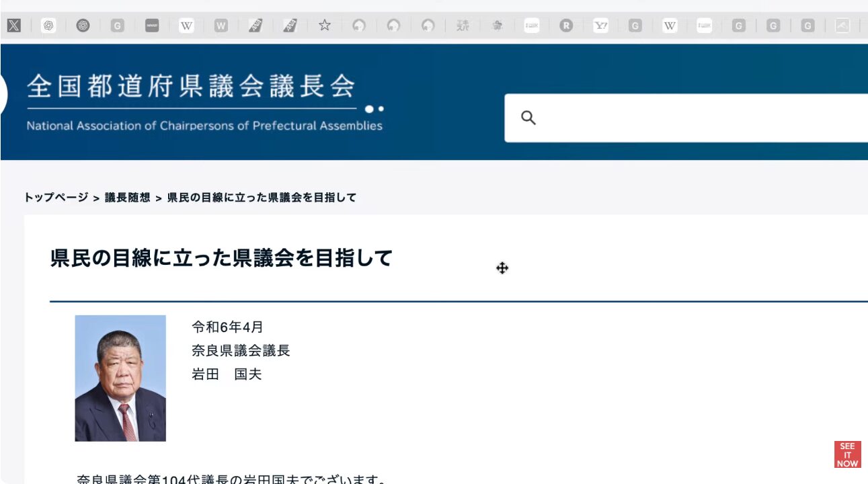The image size is (868, 484).
Task: Click the article headline 県民の目線に立った県議会を目指して
Action: pyautogui.click(x=221, y=257)
